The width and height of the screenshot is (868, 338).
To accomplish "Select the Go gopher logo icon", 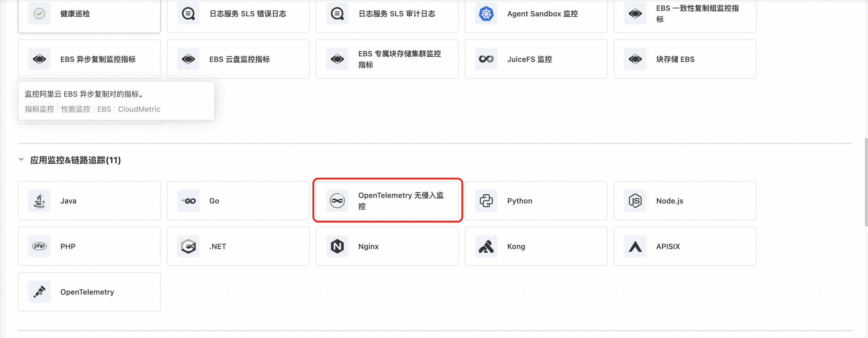I will pos(188,201).
